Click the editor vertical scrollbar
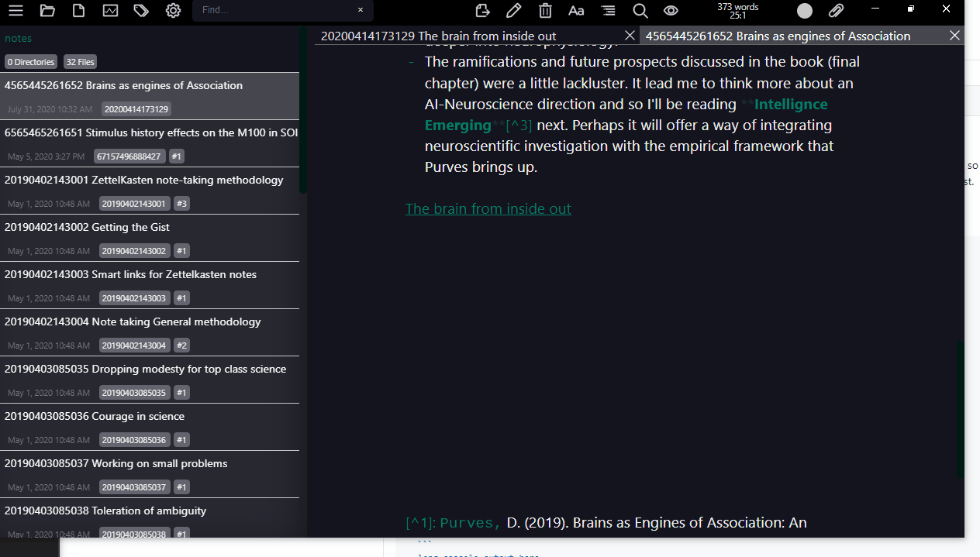980x557 pixels. (961, 411)
